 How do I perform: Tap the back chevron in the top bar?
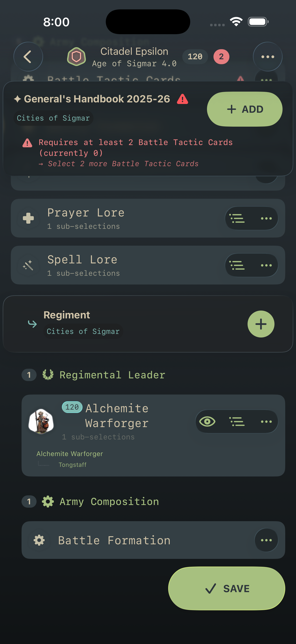click(x=28, y=57)
